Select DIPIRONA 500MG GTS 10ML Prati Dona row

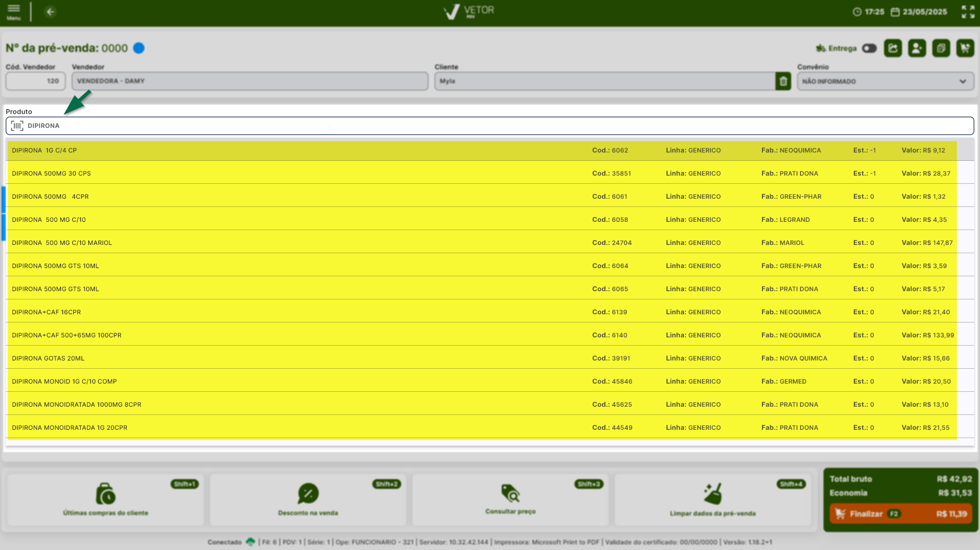(489, 289)
